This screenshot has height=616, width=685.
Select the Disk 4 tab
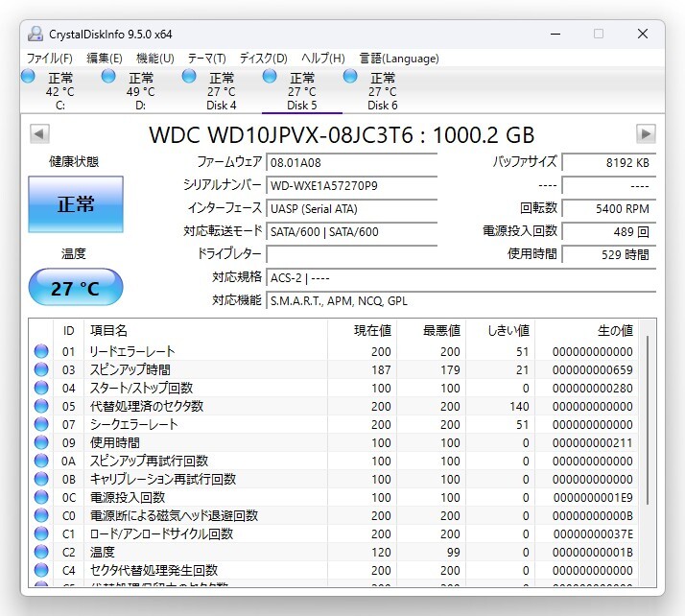(x=221, y=91)
